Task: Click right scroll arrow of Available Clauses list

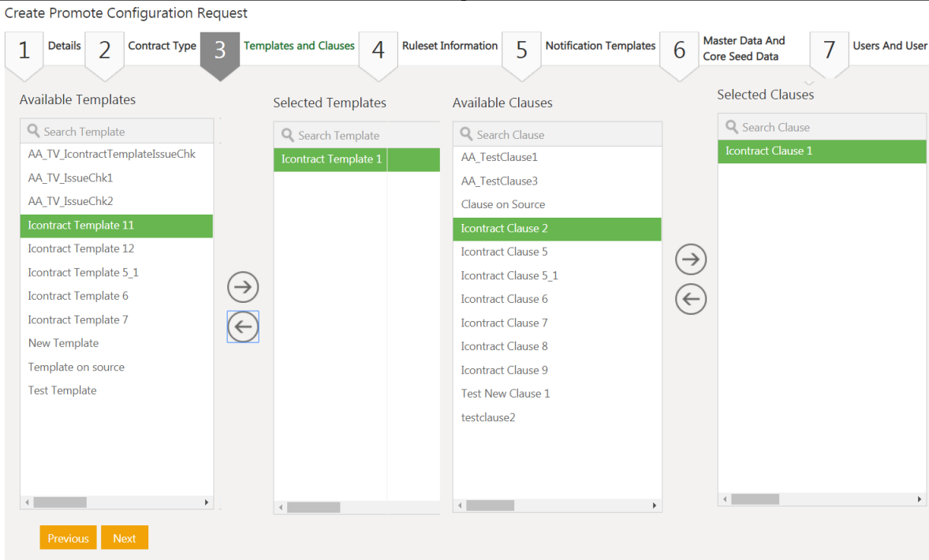Action: point(655,506)
